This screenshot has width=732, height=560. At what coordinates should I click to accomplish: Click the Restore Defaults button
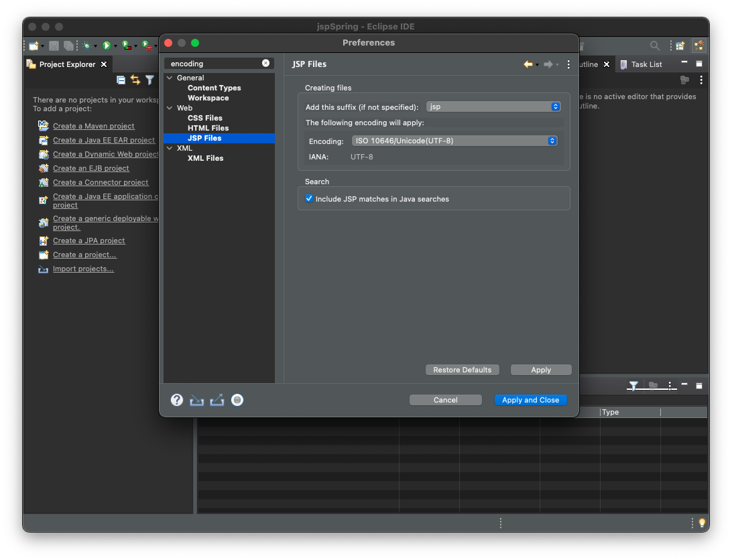tap(462, 370)
